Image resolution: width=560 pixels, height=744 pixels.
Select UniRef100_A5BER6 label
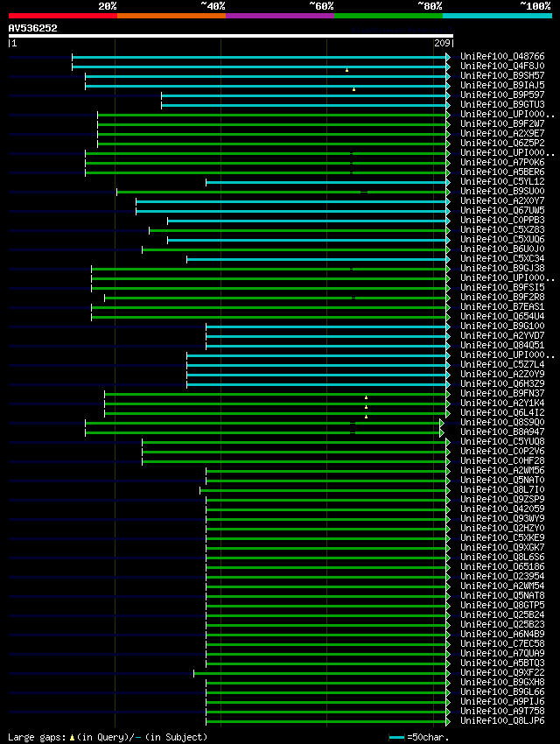pos(502,172)
